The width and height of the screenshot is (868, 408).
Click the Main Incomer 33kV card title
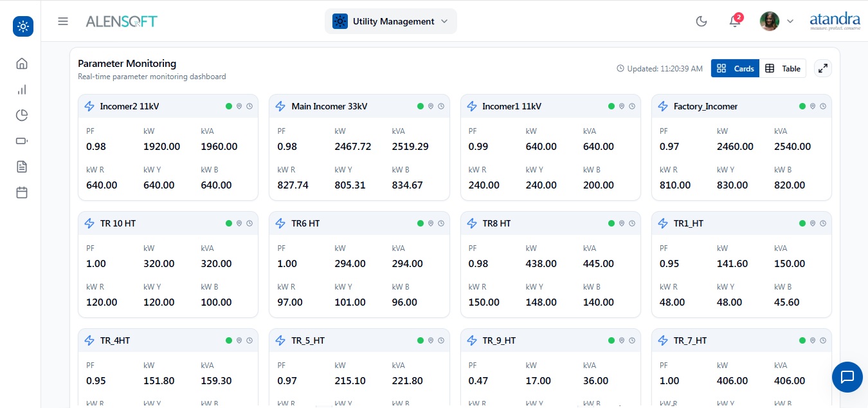tap(329, 106)
